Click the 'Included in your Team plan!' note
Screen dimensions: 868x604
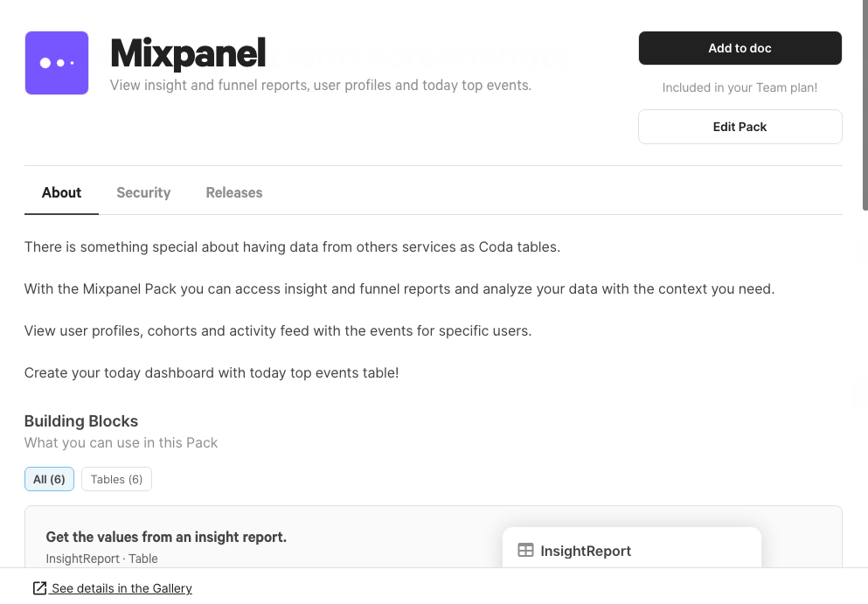[740, 87]
